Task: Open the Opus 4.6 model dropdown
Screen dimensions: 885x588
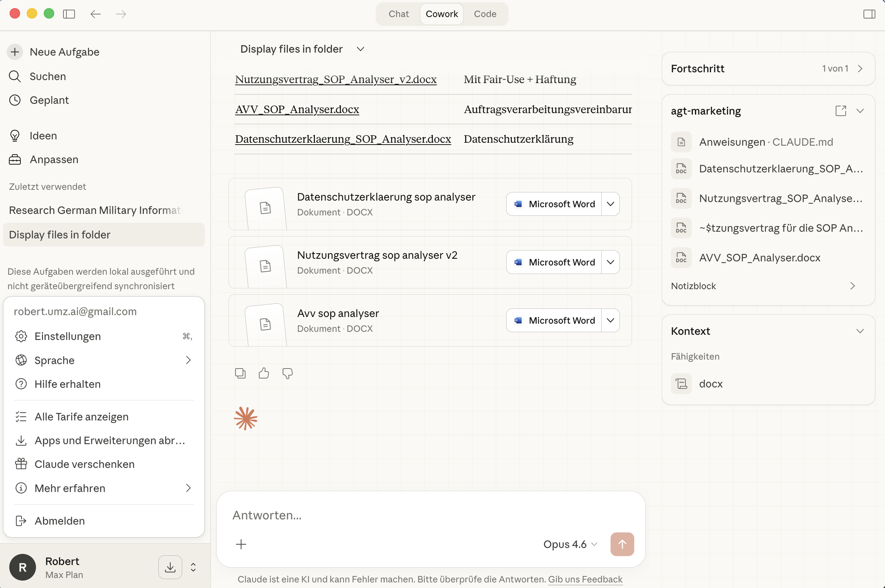Action: 570,544
